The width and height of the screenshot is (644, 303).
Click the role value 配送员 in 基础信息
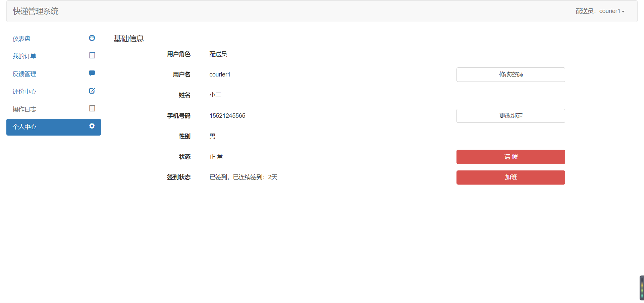(x=218, y=54)
